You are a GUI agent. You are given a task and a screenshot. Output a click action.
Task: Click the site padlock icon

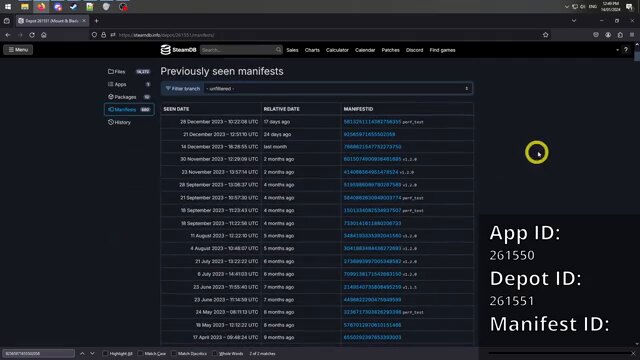[103, 35]
